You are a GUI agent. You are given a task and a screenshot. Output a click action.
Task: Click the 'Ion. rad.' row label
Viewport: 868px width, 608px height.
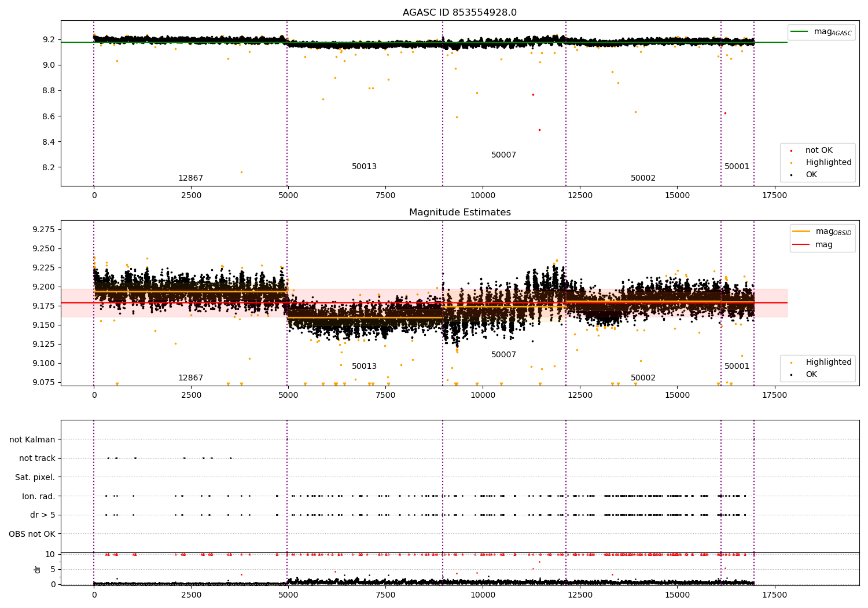pos(39,497)
